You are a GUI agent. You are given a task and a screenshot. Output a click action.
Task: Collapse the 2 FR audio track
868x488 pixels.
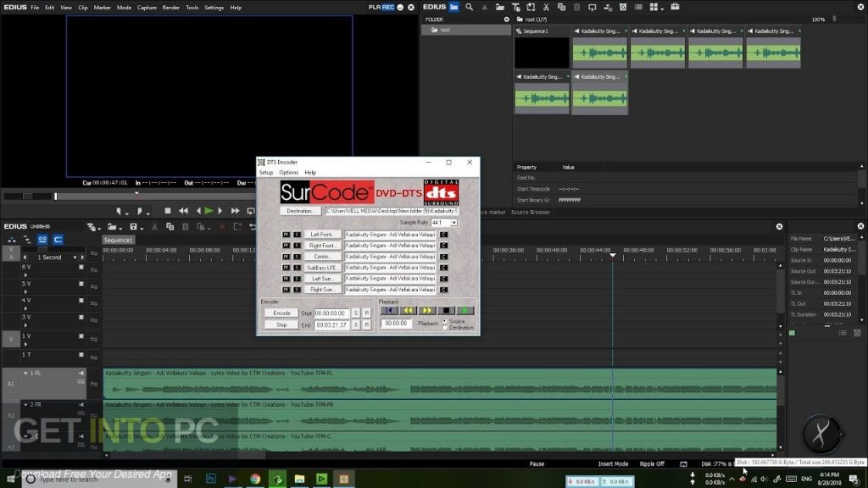pos(25,404)
